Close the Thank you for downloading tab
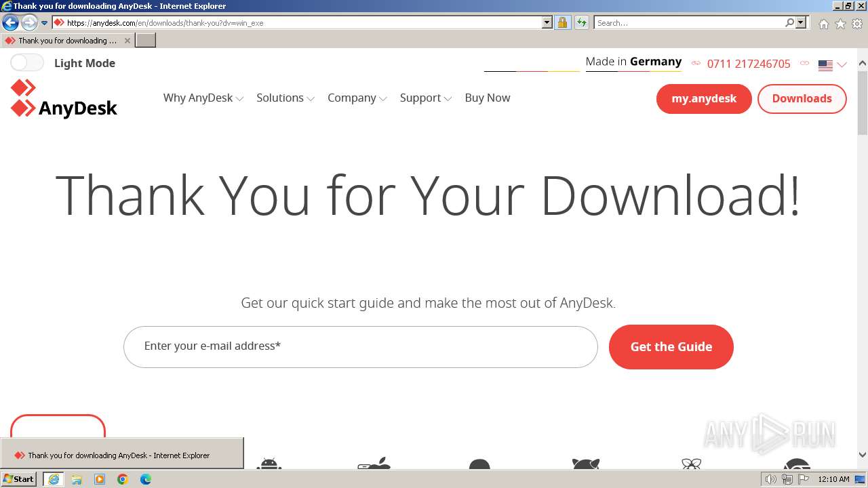This screenshot has width=868, height=488. [x=127, y=41]
